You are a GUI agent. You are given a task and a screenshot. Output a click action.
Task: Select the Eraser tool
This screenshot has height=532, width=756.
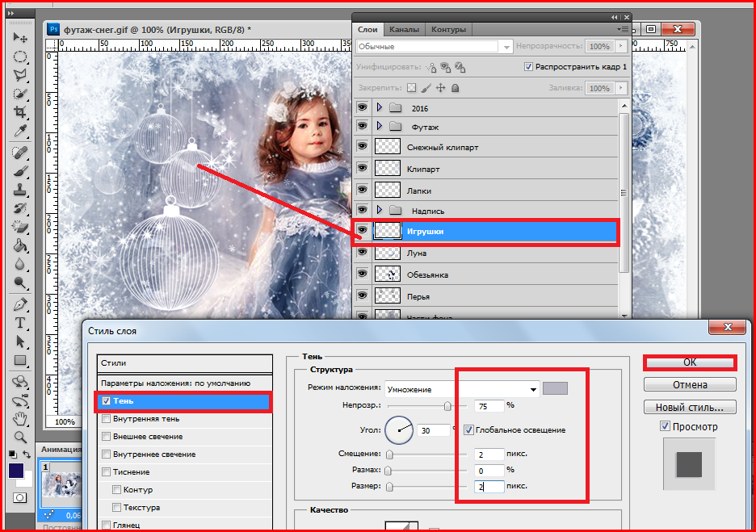[x=20, y=227]
